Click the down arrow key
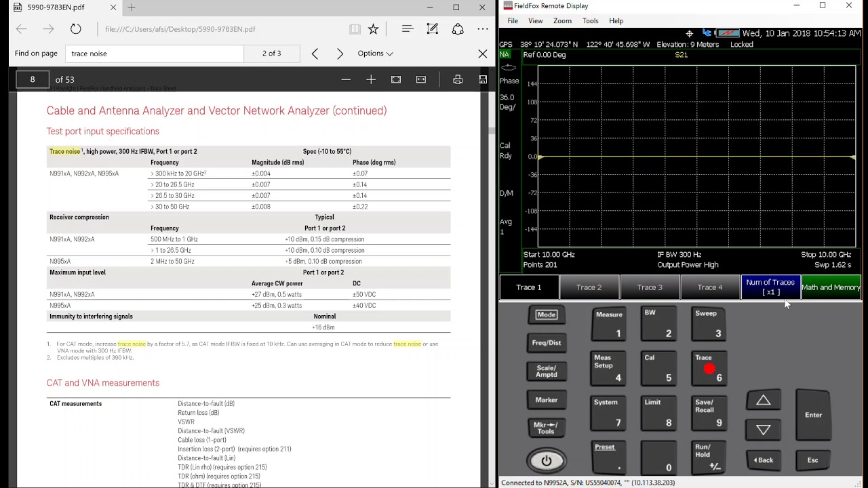Viewport: 868px width, 488px height. pyautogui.click(x=764, y=430)
